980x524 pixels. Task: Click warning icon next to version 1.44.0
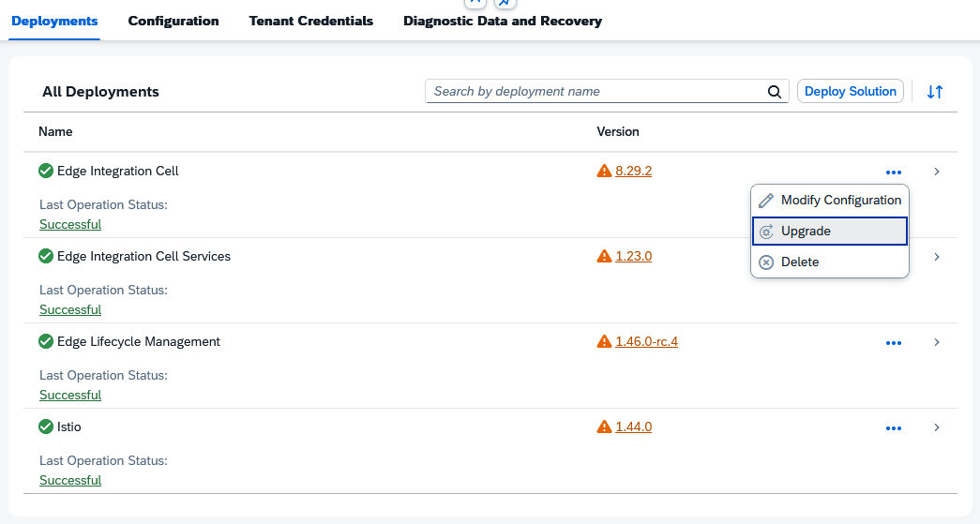pyautogui.click(x=604, y=427)
